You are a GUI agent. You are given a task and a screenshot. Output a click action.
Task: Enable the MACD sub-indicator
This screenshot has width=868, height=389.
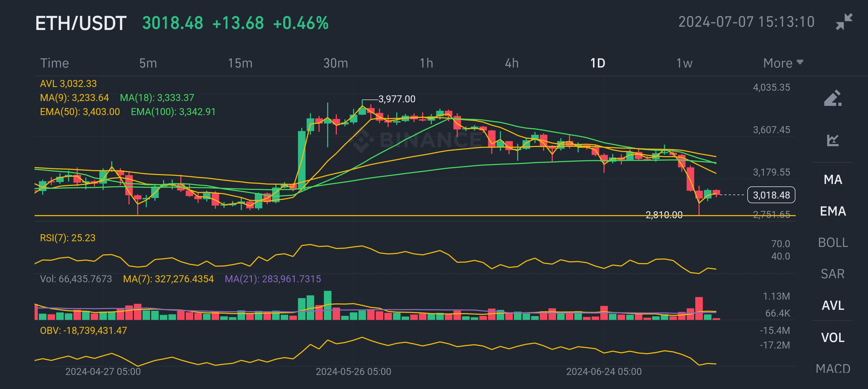833,368
